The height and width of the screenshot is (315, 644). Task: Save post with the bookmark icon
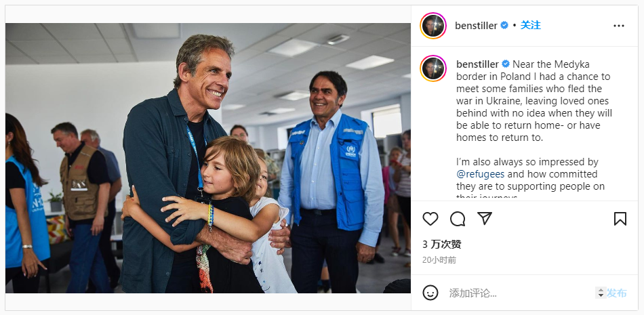tap(620, 219)
